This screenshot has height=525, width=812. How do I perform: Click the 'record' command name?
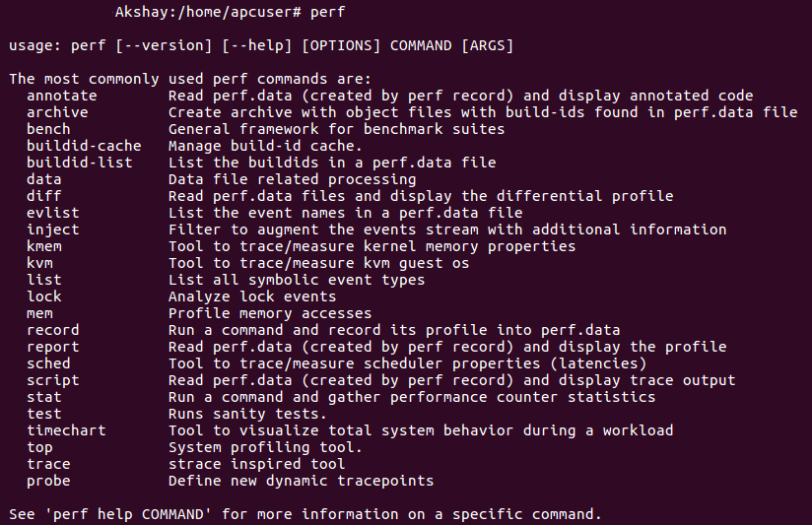click(53, 330)
